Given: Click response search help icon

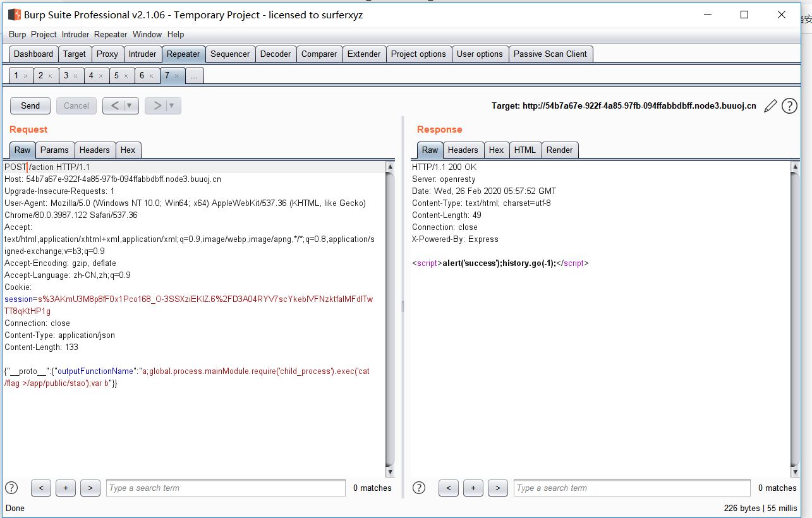Looking at the screenshot, I should point(419,488).
